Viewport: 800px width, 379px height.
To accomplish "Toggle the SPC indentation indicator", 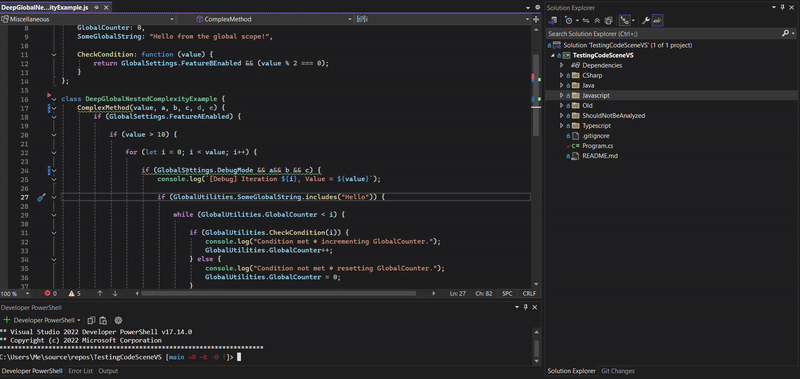I will [x=507, y=294].
